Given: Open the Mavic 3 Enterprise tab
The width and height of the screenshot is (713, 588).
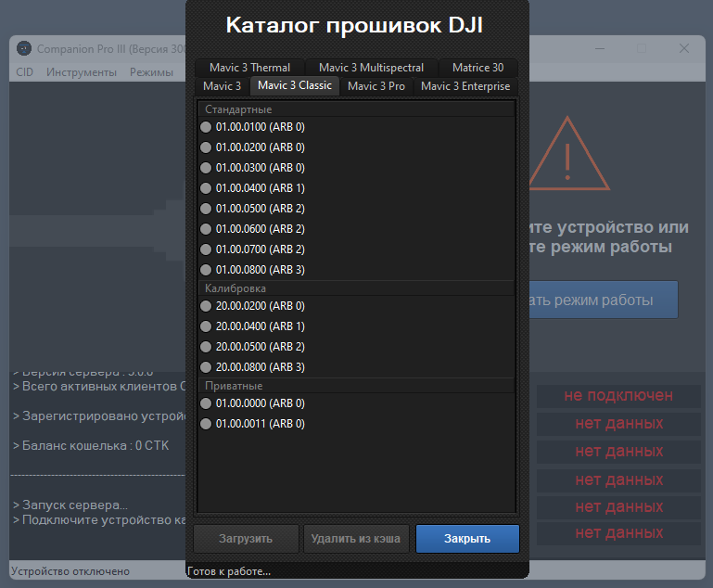Looking at the screenshot, I should [465, 86].
